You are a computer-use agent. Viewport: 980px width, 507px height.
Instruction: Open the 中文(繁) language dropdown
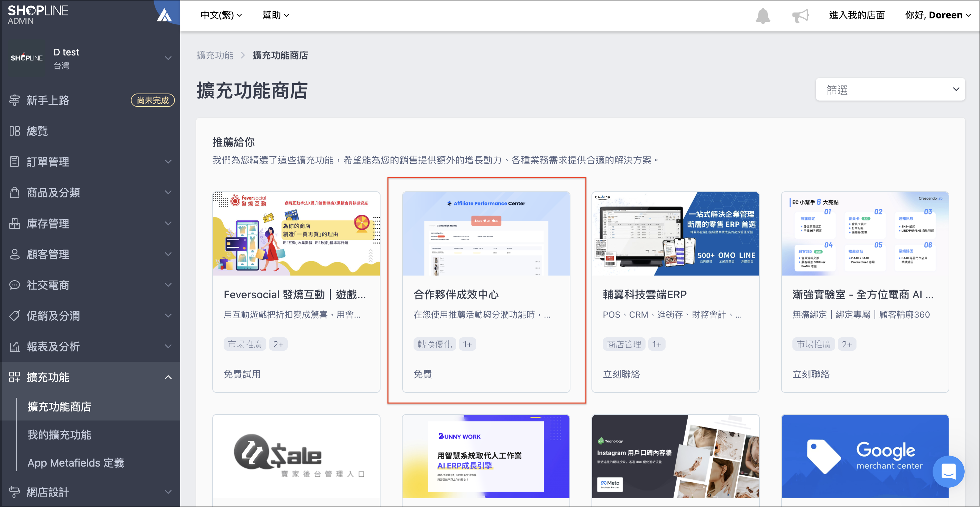tap(221, 15)
